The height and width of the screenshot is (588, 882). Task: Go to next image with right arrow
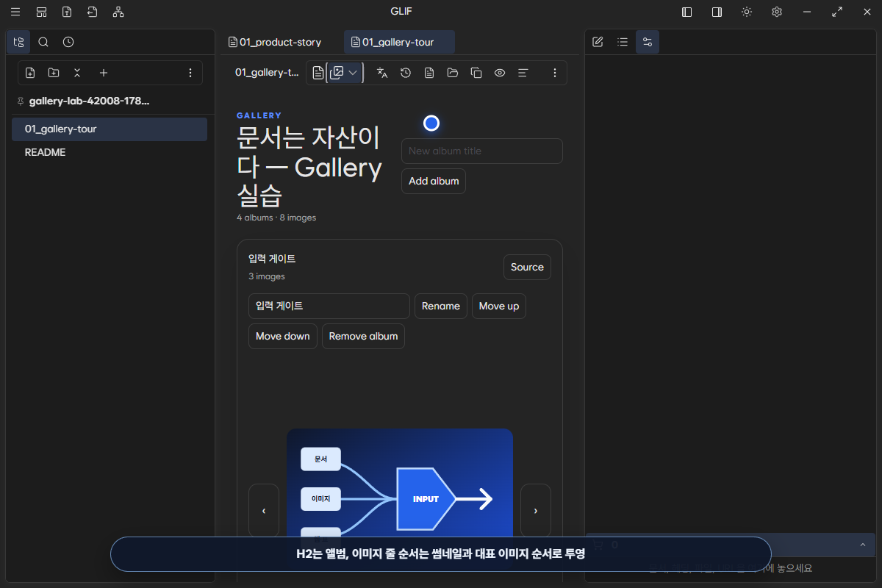click(536, 510)
